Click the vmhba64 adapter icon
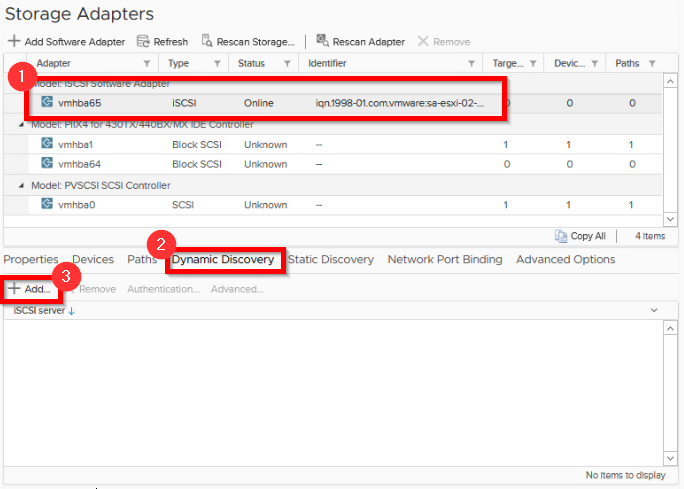This screenshot has width=684, height=489. [47, 163]
